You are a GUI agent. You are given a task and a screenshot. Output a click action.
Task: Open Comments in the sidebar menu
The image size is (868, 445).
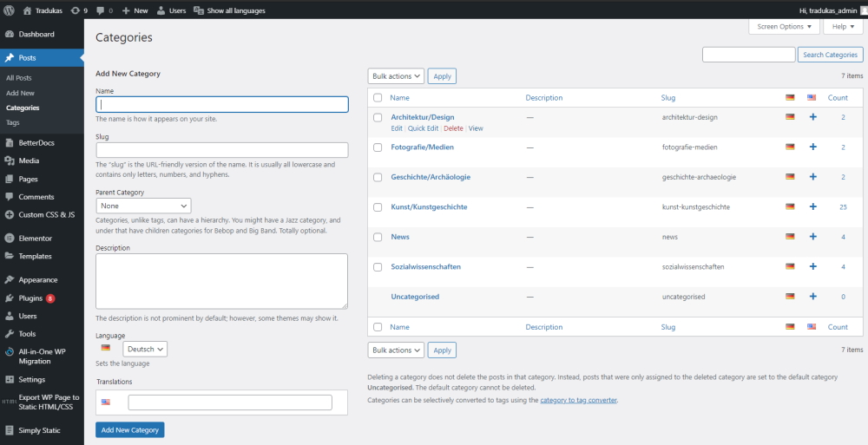coord(42,197)
